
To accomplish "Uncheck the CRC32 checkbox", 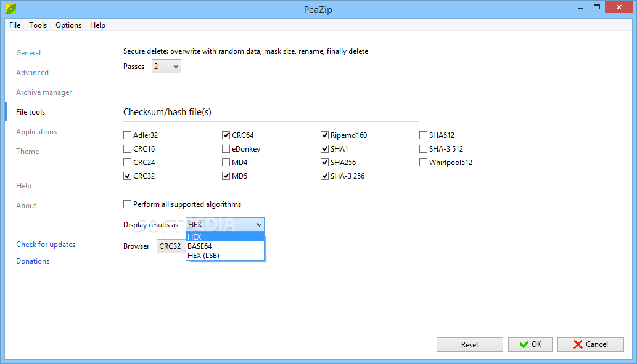I will (128, 176).
